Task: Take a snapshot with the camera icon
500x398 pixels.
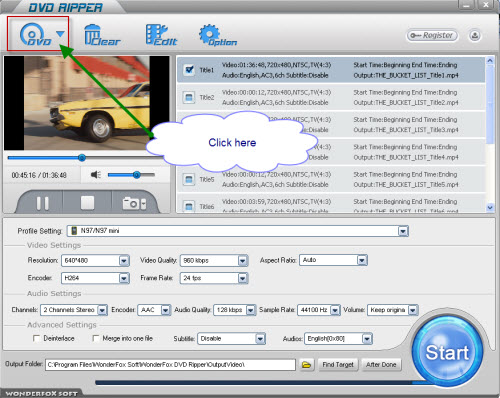Action: (x=131, y=203)
